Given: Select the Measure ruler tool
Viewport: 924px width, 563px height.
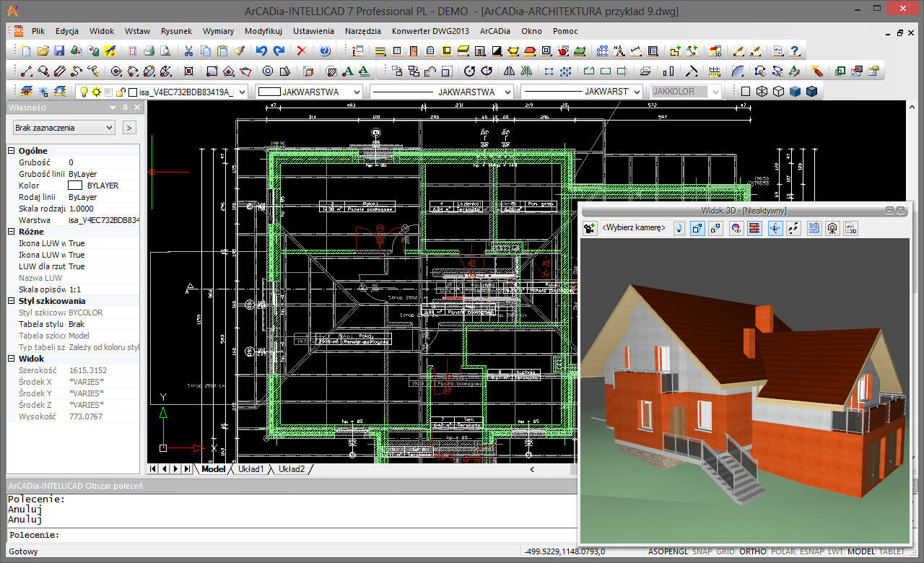Looking at the screenshot, I should (x=715, y=71).
